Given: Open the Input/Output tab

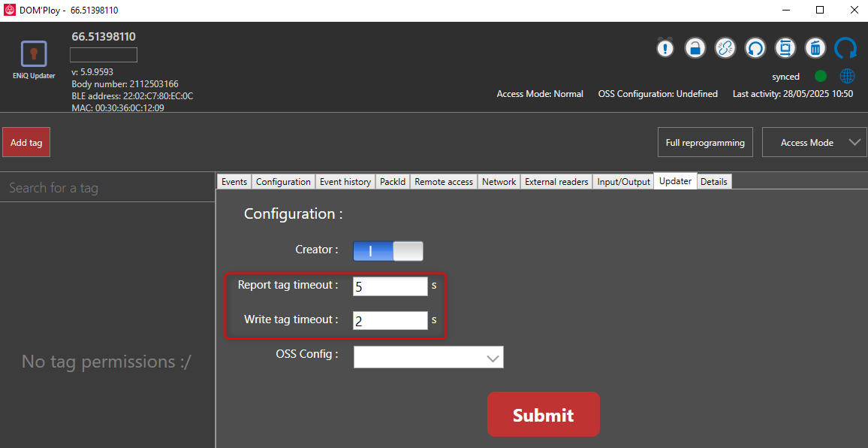Looking at the screenshot, I should tap(623, 182).
